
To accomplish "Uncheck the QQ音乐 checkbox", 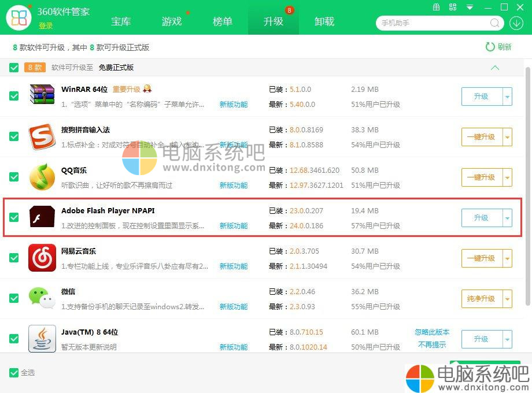I will tap(14, 177).
